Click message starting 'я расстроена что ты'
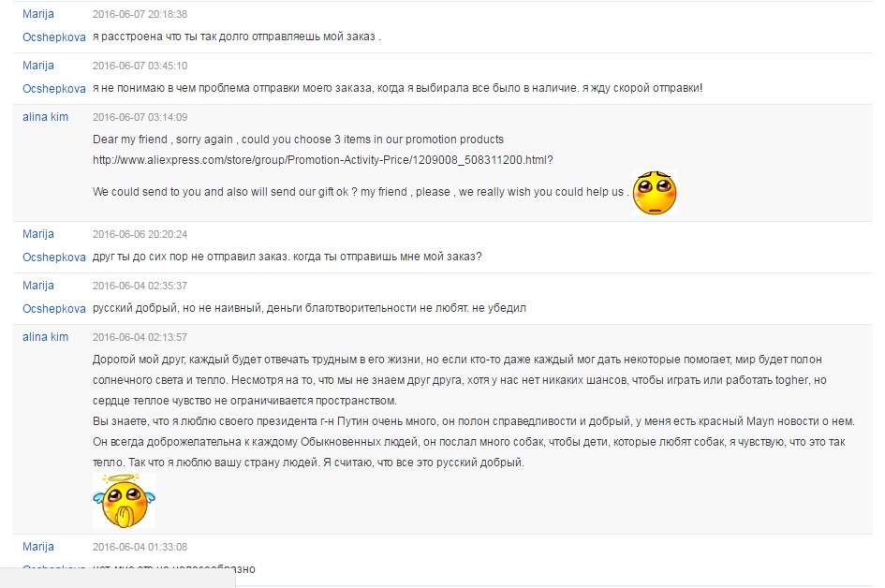The width and height of the screenshot is (885, 588). [x=237, y=37]
